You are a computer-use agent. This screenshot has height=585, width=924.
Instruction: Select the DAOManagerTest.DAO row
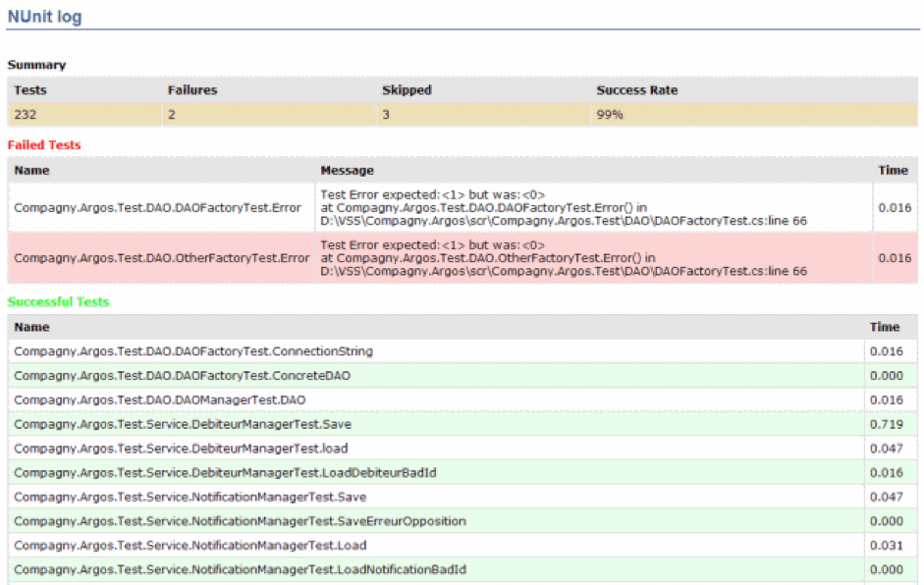(462, 400)
